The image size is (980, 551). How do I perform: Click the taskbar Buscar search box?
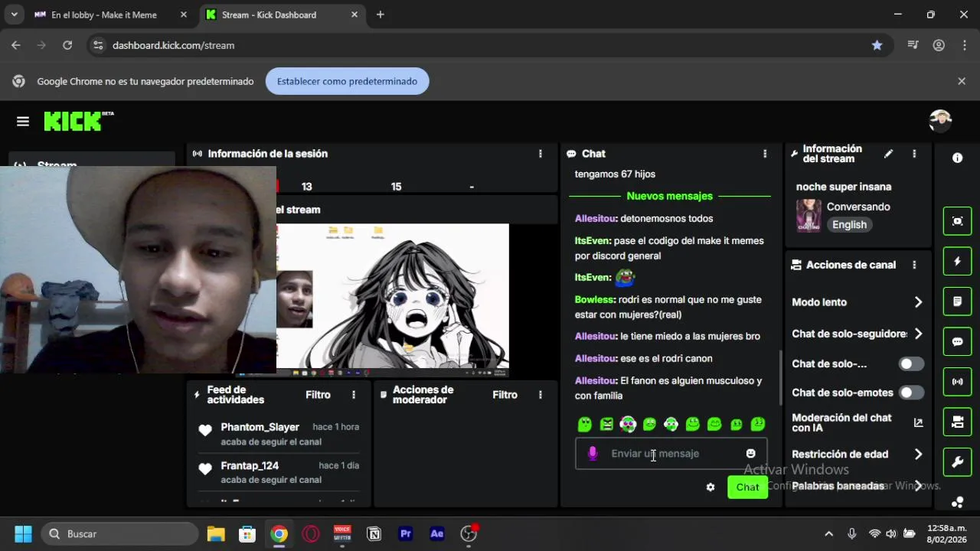[119, 533]
